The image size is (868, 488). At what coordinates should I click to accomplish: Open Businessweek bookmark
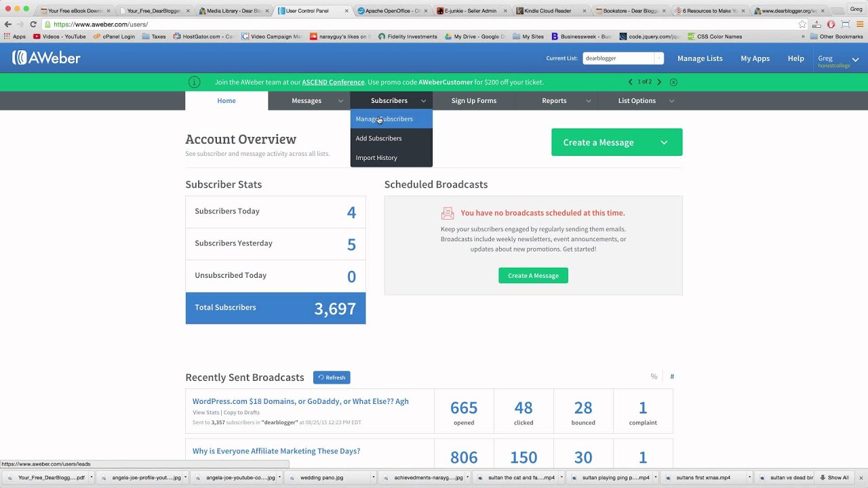[581, 37]
